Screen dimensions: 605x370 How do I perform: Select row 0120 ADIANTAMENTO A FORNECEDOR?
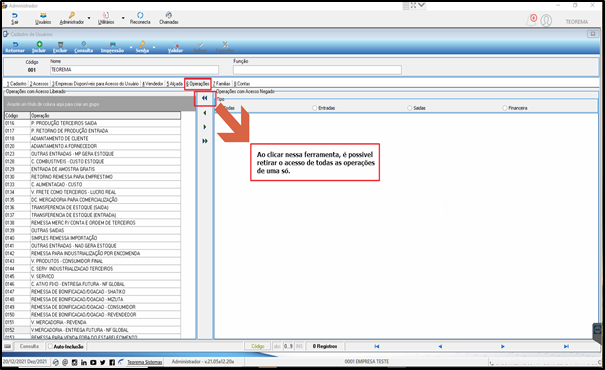coord(92,146)
